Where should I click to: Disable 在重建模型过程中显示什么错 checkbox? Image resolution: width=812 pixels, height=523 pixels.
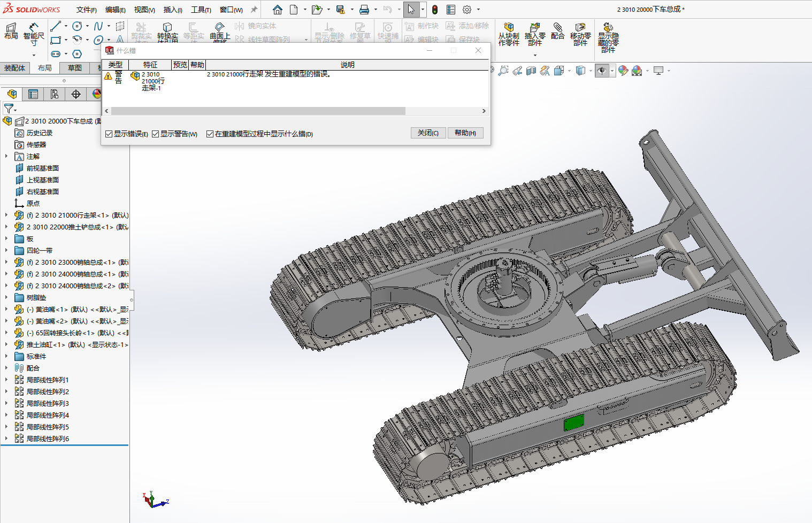click(x=210, y=134)
